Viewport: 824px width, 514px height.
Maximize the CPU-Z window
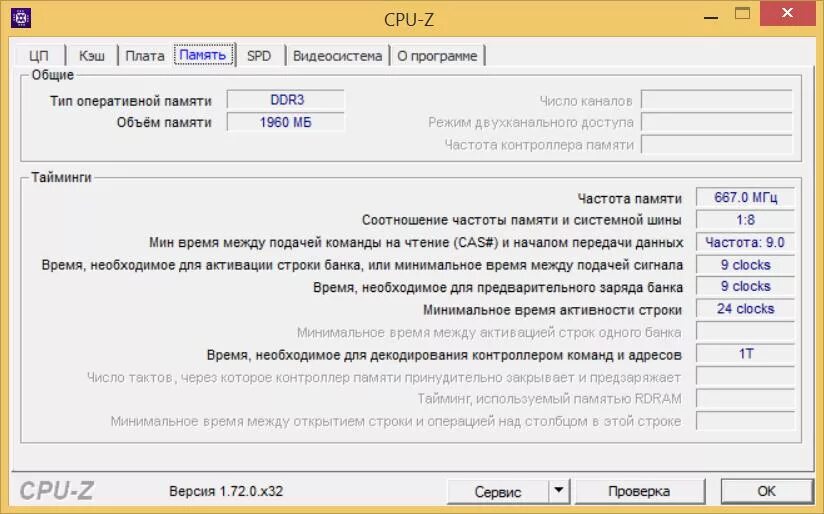pos(743,14)
